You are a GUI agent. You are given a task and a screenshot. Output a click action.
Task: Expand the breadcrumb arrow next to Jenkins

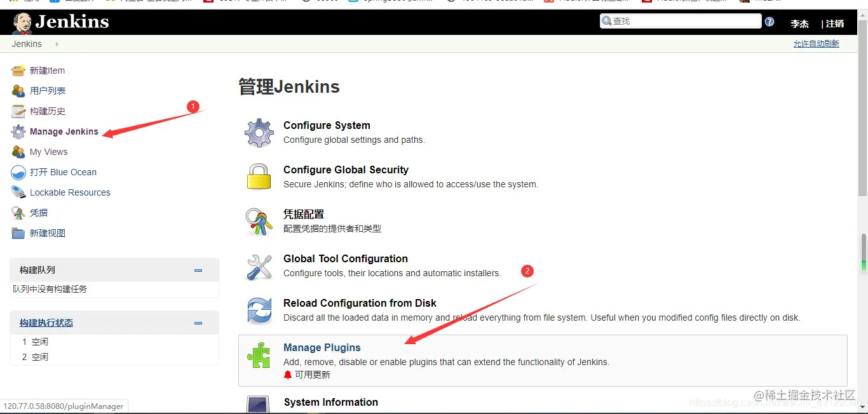click(55, 44)
